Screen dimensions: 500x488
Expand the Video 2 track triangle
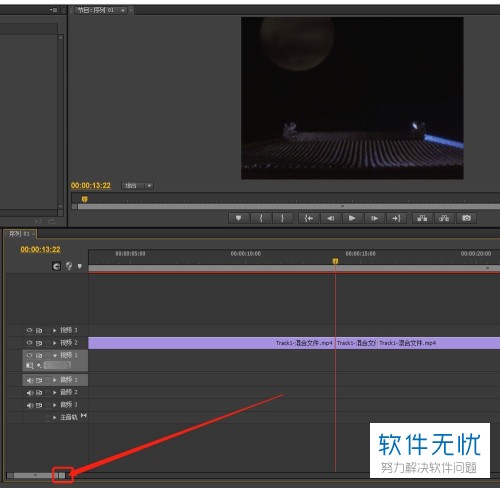[55, 343]
